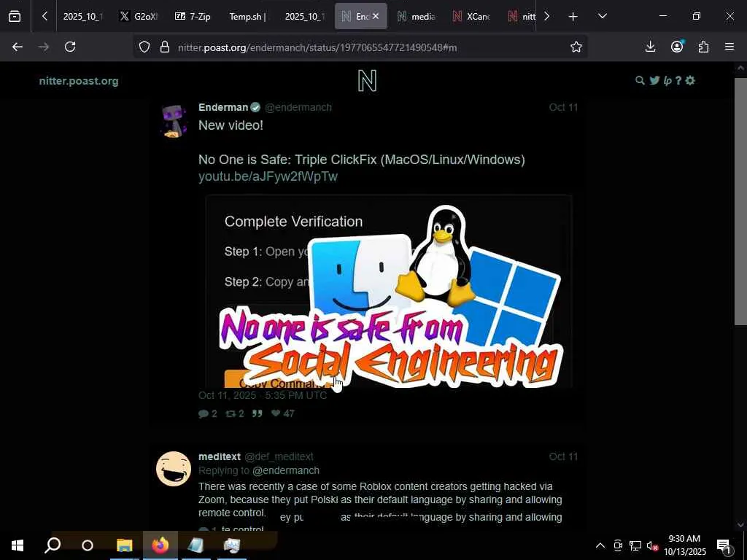Viewport: 747px width, 560px height.
Task: Open the clock showing 9:30 AM
Action: 684,545
